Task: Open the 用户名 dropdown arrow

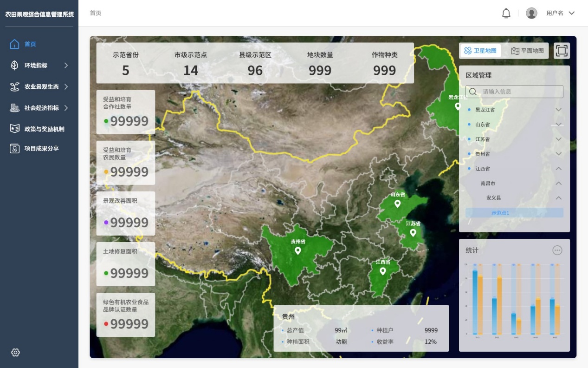Action: tap(572, 13)
